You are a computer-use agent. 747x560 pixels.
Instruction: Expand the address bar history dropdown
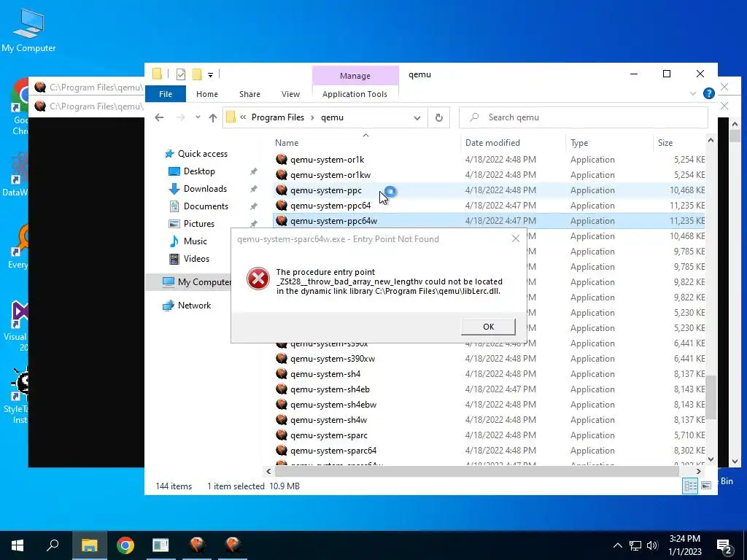[x=417, y=117]
